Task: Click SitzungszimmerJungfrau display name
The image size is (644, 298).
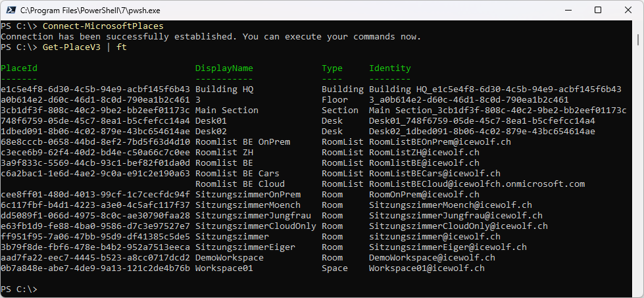Action: coord(253,216)
